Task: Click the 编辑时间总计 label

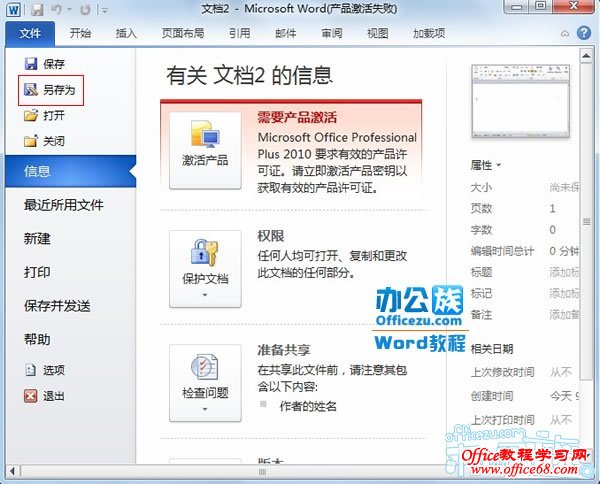Action: pos(502,251)
